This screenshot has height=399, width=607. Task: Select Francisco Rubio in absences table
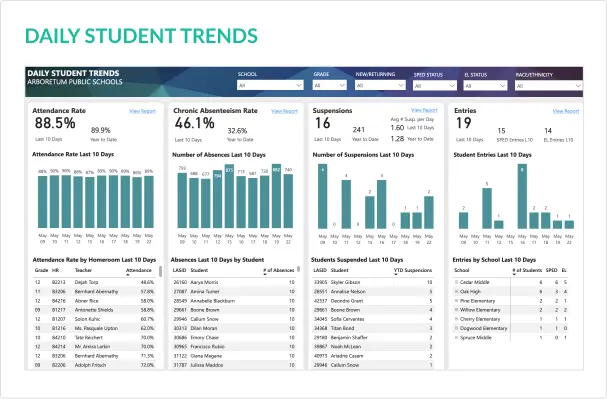pyautogui.click(x=233, y=347)
